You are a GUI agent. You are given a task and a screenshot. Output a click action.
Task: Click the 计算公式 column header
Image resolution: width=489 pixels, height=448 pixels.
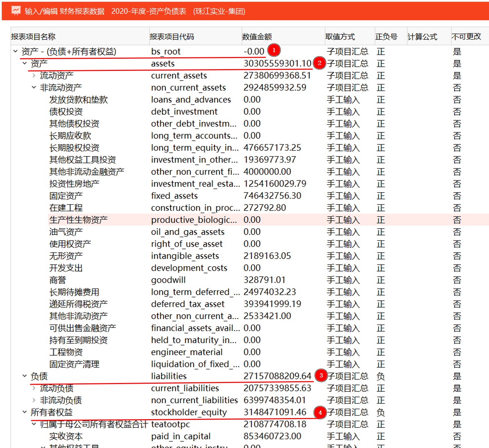point(429,36)
